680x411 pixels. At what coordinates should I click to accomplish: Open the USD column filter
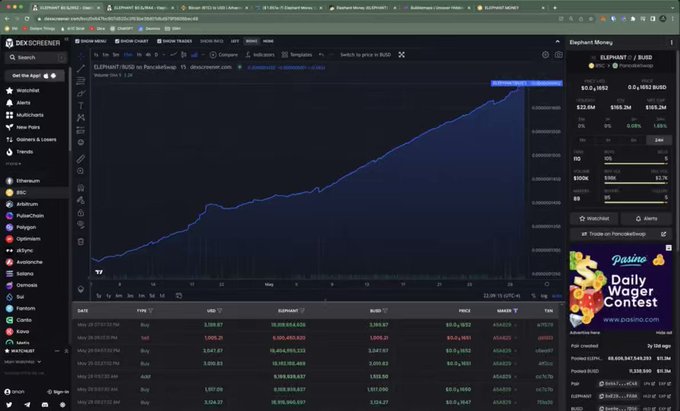coord(219,311)
